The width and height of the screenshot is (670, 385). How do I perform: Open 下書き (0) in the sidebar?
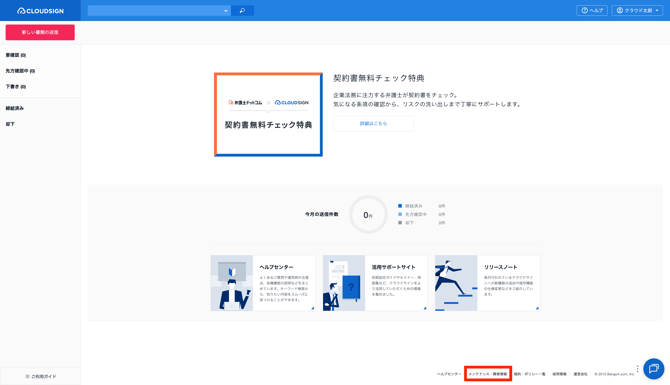tap(16, 87)
